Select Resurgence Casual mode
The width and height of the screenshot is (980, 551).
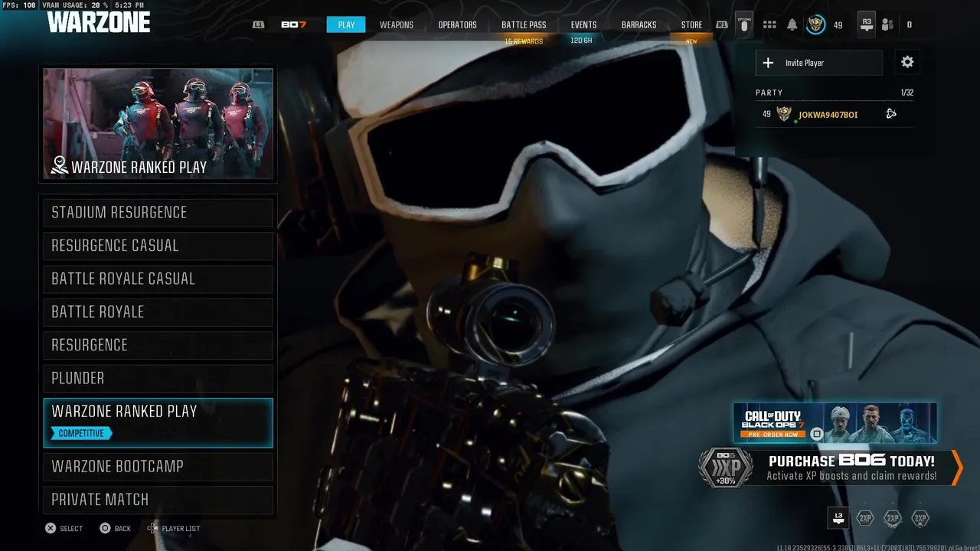click(158, 246)
